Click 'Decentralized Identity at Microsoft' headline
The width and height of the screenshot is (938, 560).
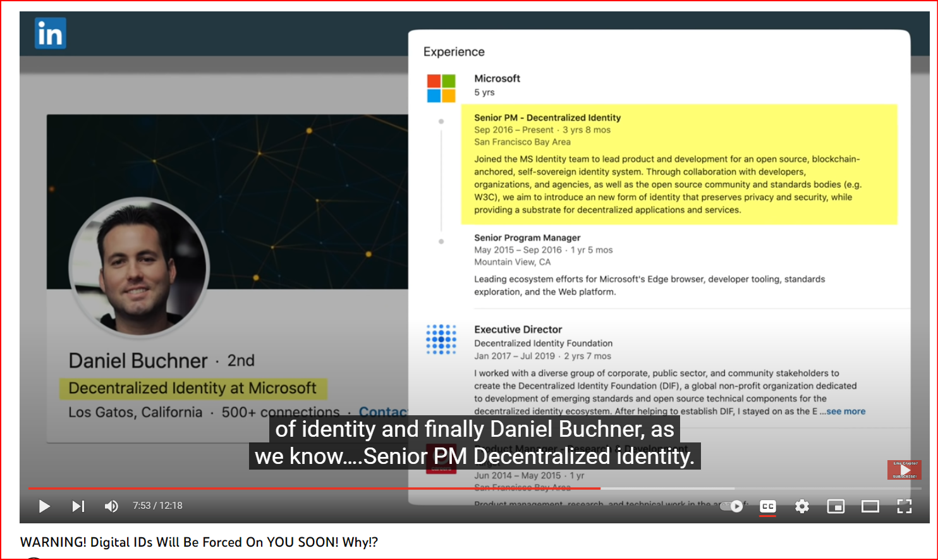193,388
